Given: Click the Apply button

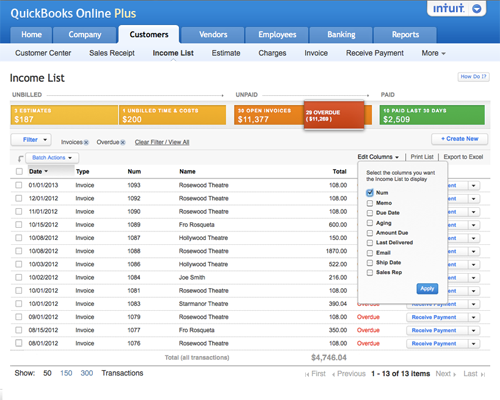Looking at the screenshot, I should pos(427,289).
